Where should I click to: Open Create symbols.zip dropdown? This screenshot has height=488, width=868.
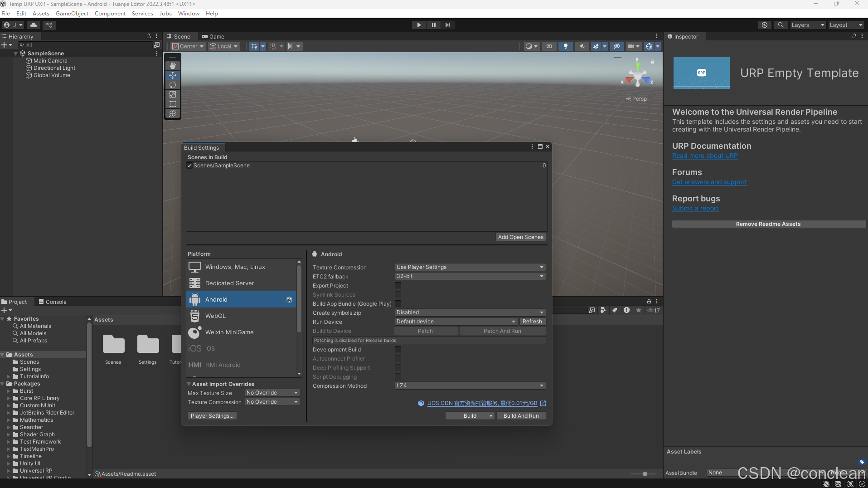click(470, 312)
